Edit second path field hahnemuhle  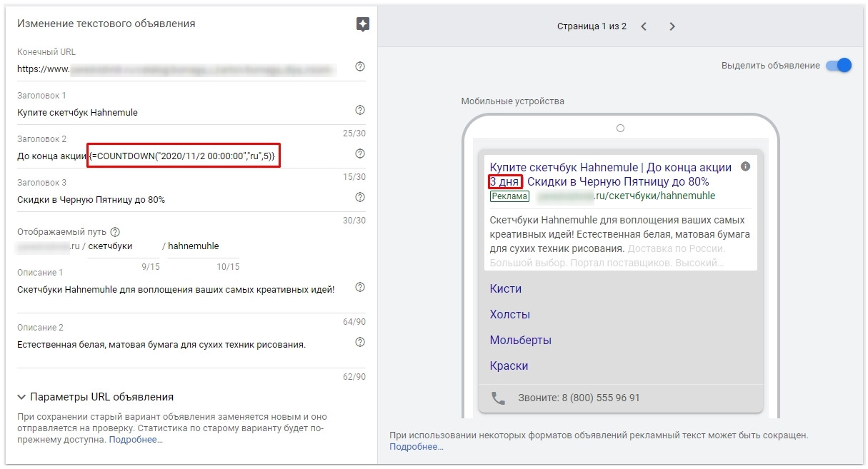[x=204, y=246]
